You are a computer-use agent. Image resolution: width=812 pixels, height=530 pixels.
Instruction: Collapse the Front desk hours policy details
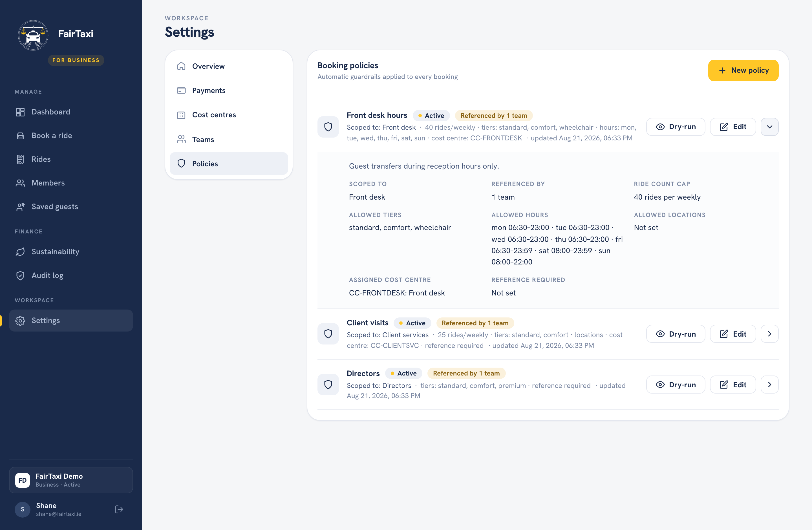coord(769,127)
